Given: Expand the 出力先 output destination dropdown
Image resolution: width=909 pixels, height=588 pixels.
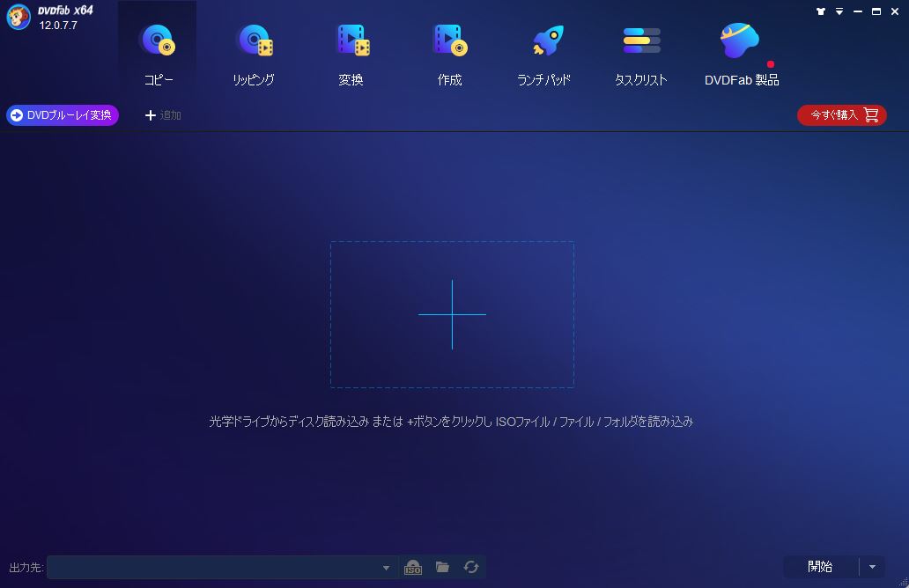Looking at the screenshot, I should click(x=386, y=568).
